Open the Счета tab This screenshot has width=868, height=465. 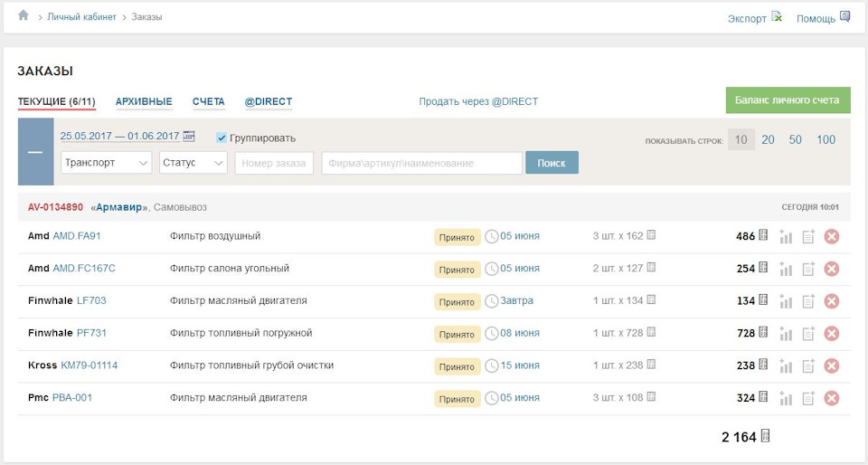(208, 102)
